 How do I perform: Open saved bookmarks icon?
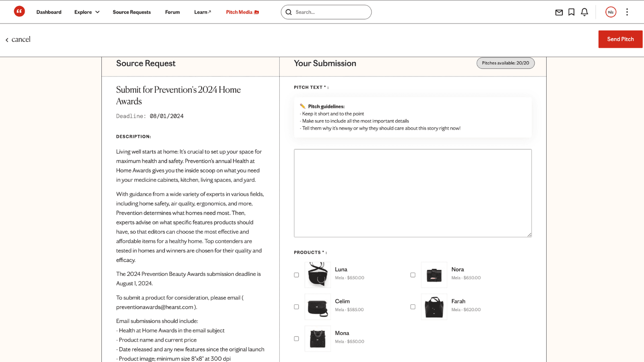point(571,12)
